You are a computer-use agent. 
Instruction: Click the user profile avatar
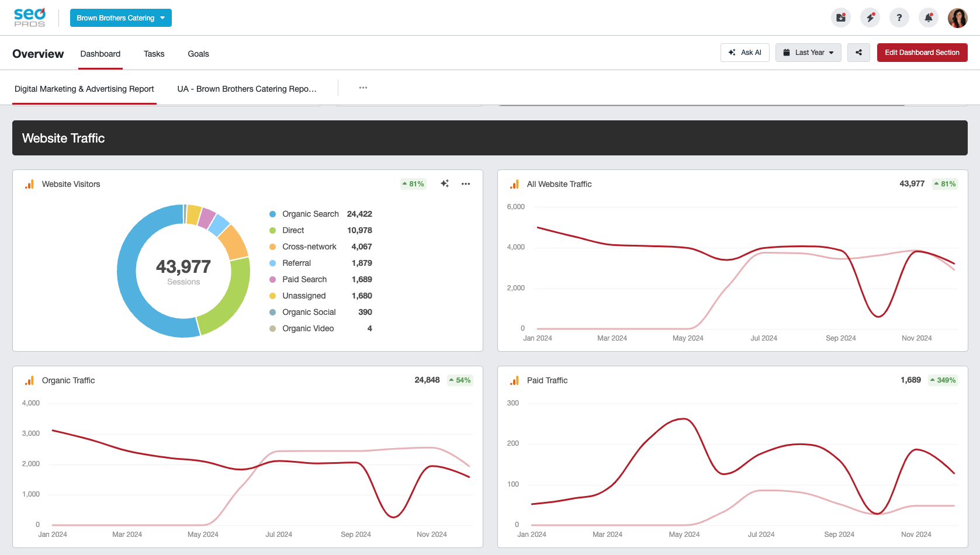[957, 18]
